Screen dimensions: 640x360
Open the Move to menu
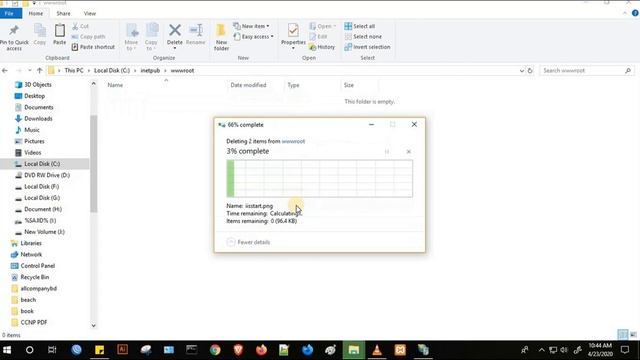coord(131,37)
